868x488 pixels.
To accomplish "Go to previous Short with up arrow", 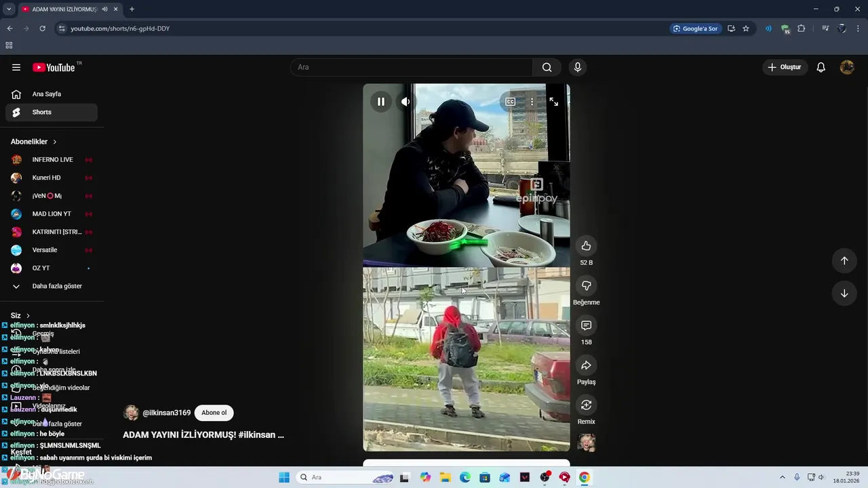I will click(844, 261).
